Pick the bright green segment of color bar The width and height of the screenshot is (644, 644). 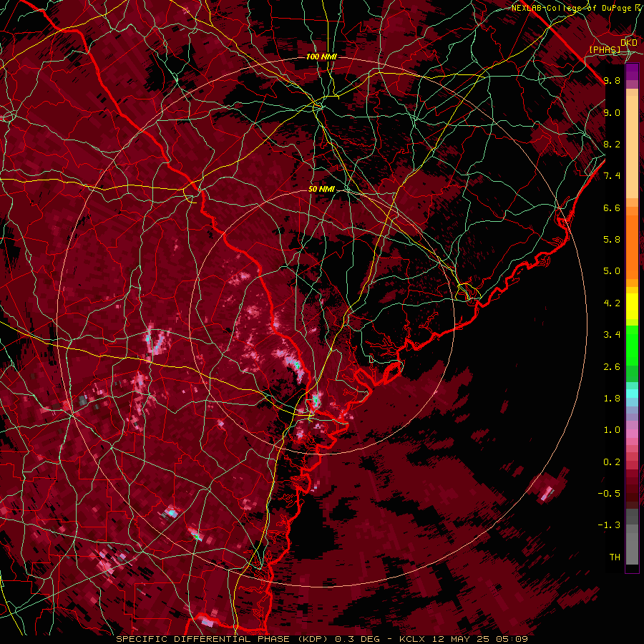click(632, 345)
